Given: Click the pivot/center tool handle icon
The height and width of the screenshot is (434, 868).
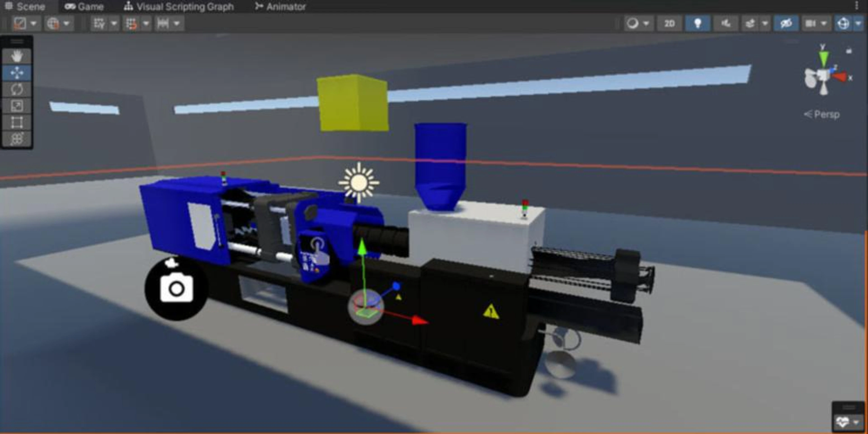Looking at the screenshot, I should pos(20,23).
